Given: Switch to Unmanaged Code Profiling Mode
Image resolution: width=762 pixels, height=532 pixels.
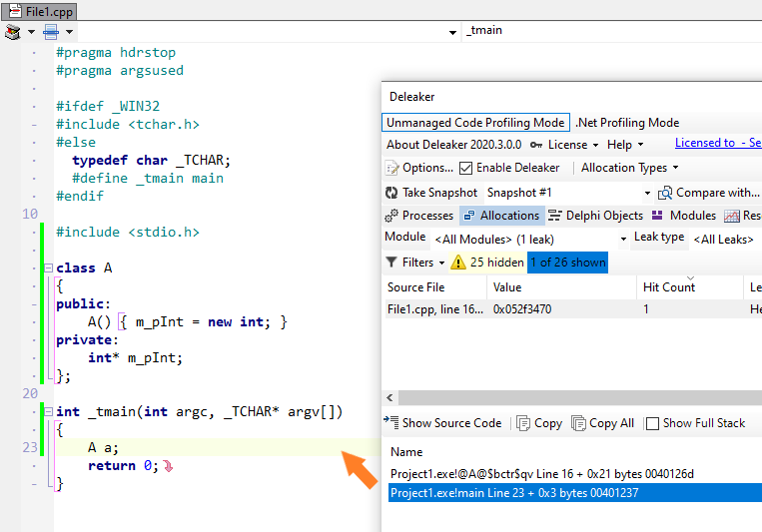Looking at the screenshot, I should click(475, 123).
